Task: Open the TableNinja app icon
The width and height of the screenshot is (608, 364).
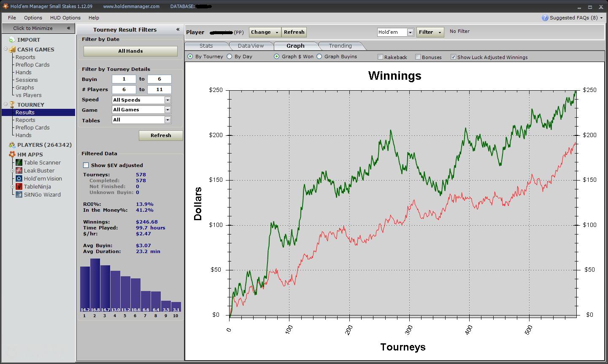Action: click(19, 186)
